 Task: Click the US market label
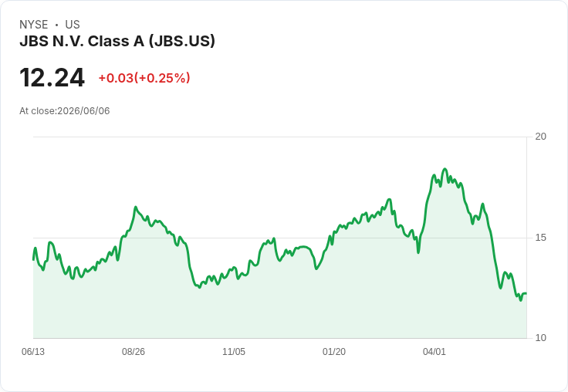tap(73, 25)
